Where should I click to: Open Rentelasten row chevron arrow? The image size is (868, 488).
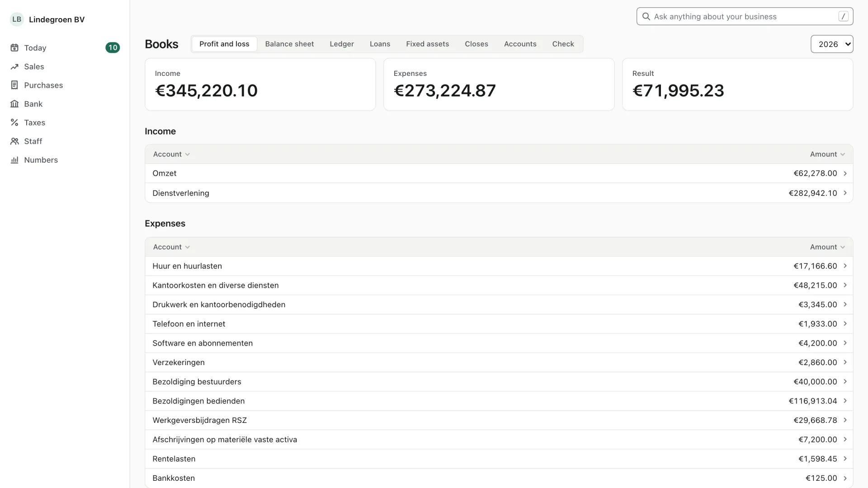845,459
